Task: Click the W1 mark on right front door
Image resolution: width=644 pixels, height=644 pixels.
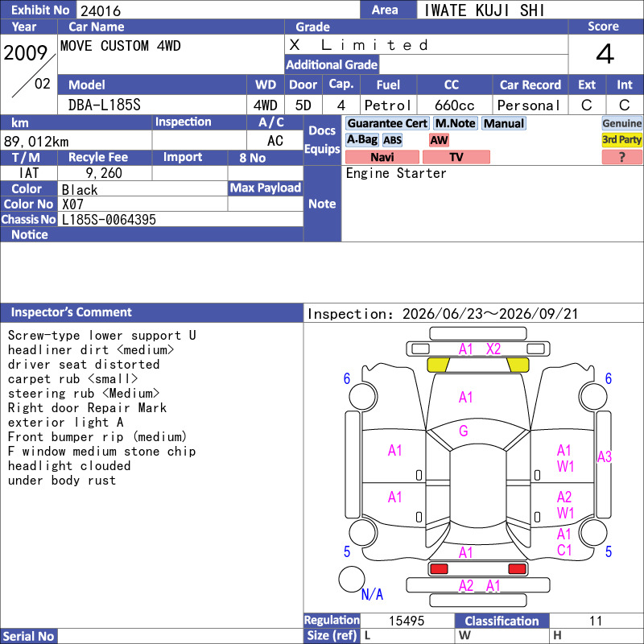Action: pos(566,467)
